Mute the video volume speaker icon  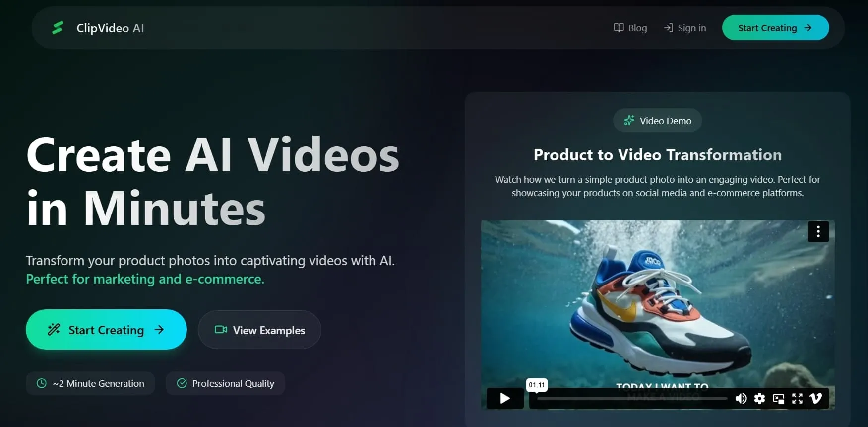[x=741, y=398]
